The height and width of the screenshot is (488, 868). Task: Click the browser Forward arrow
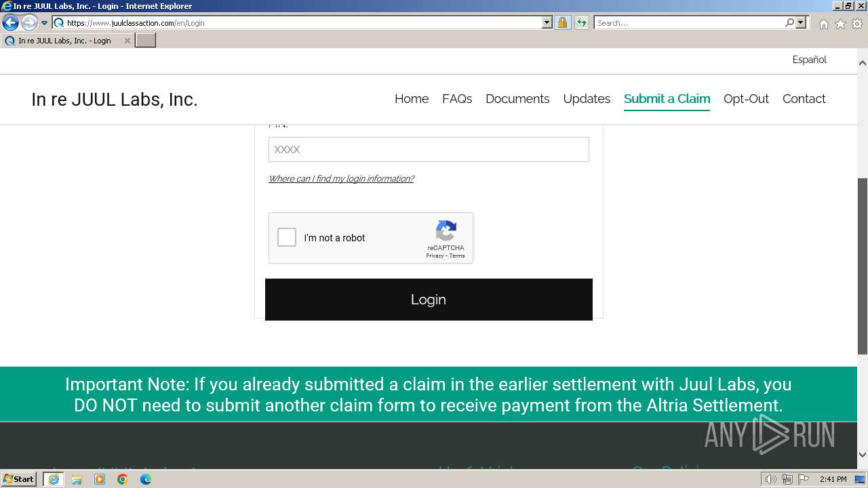[x=29, y=23]
